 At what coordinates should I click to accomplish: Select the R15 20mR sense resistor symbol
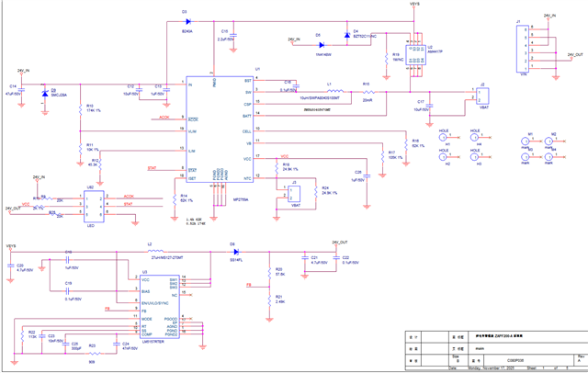tap(368, 92)
